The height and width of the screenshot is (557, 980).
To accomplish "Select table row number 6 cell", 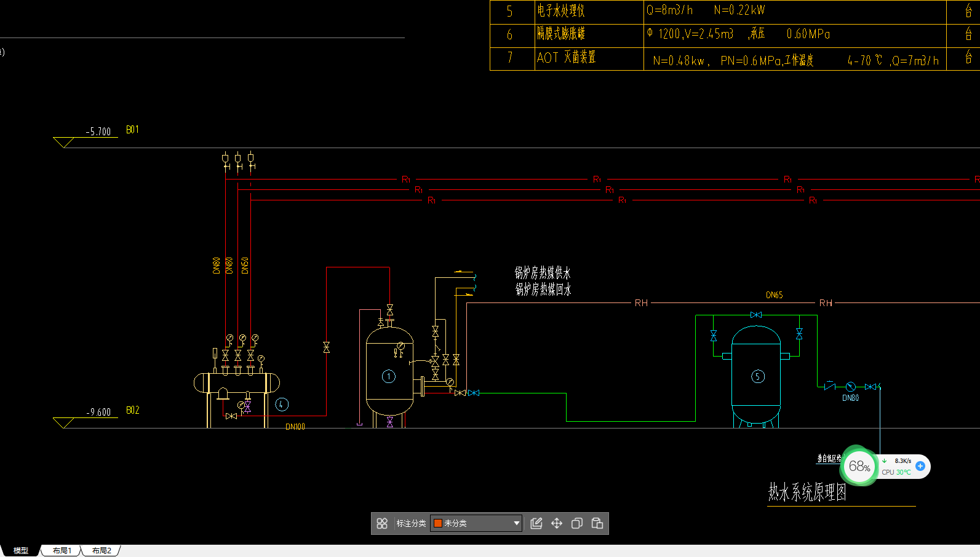I will point(509,34).
